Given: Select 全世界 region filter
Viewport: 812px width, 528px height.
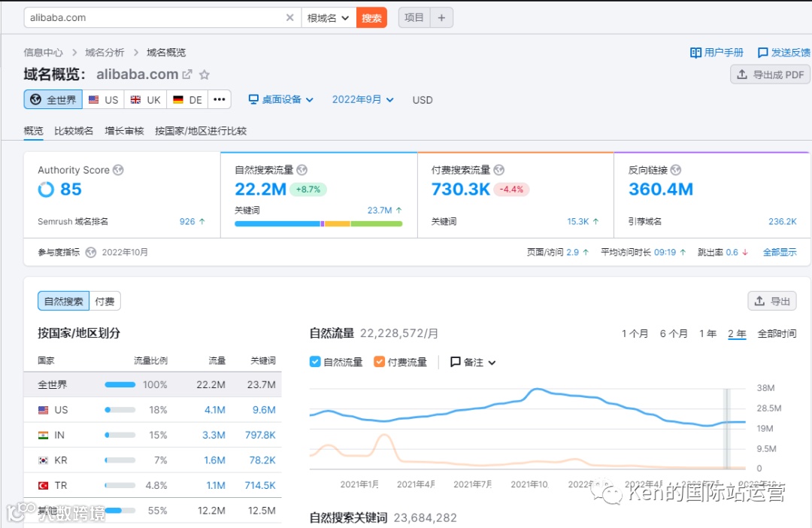Looking at the screenshot, I should coord(53,99).
